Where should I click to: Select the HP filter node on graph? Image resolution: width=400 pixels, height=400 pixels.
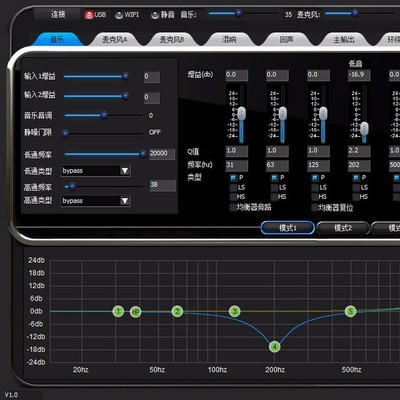pos(135,312)
